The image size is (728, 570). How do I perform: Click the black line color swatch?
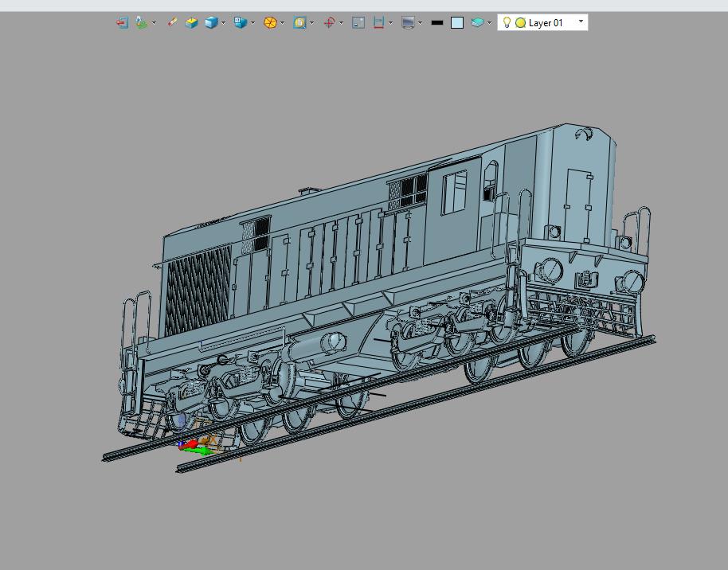click(x=437, y=22)
